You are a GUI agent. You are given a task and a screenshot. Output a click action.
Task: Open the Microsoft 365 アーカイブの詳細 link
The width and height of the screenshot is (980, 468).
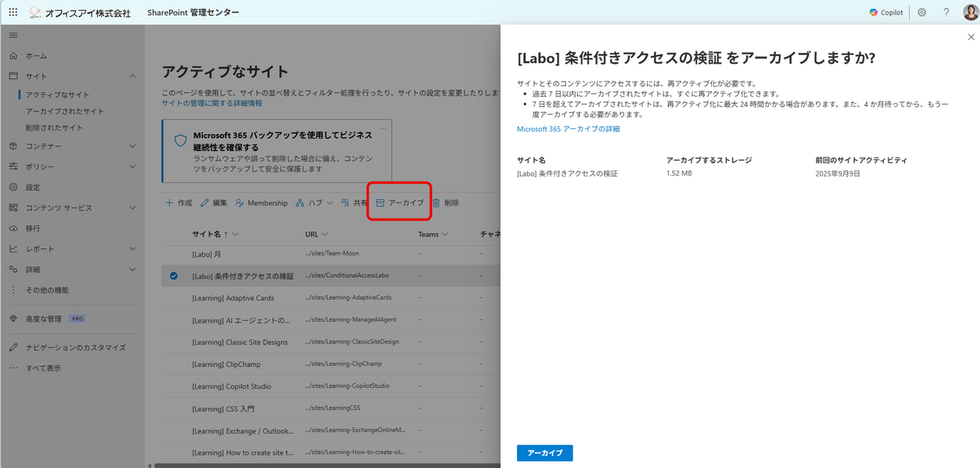click(568, 129)
